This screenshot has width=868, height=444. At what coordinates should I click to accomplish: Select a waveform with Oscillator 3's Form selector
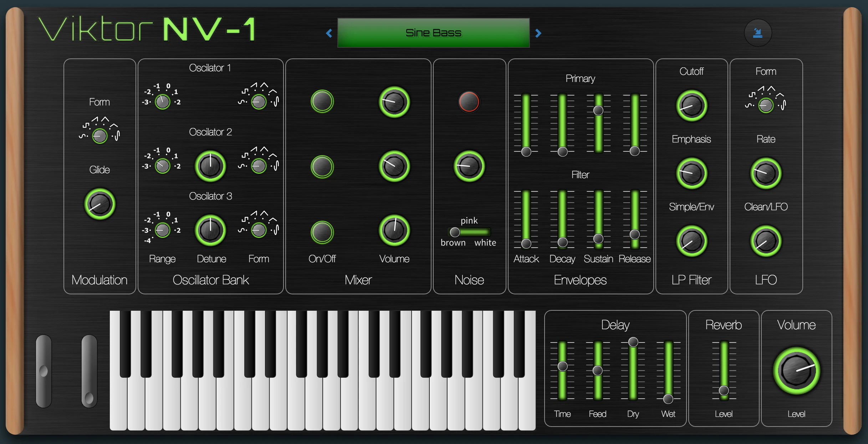point(258,229)
